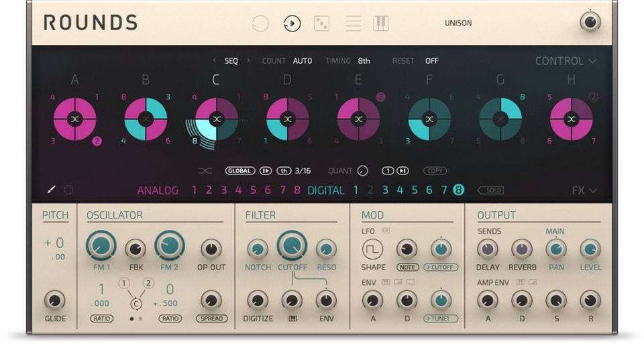The width and height of the screenshot is (644, 344).
Task: Select ANALOG voice 3
Action: [223, 190]
